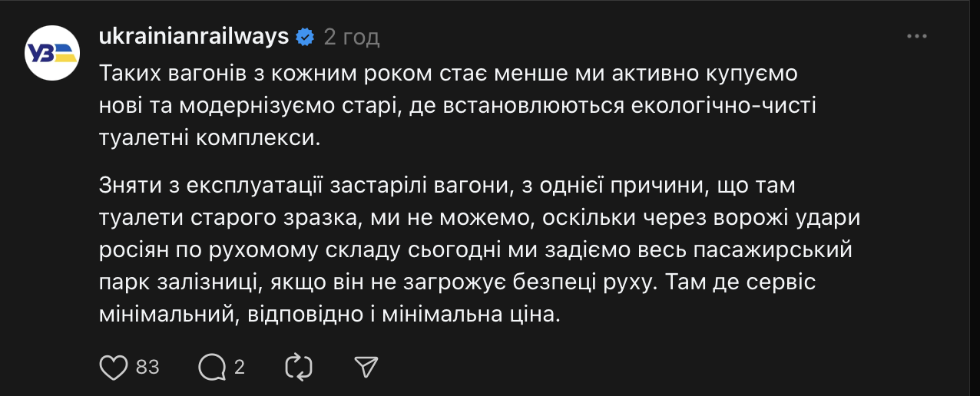Click the line starting "туалети старого зразка"
Screen dimensions: 980x396
click(479, 218)
